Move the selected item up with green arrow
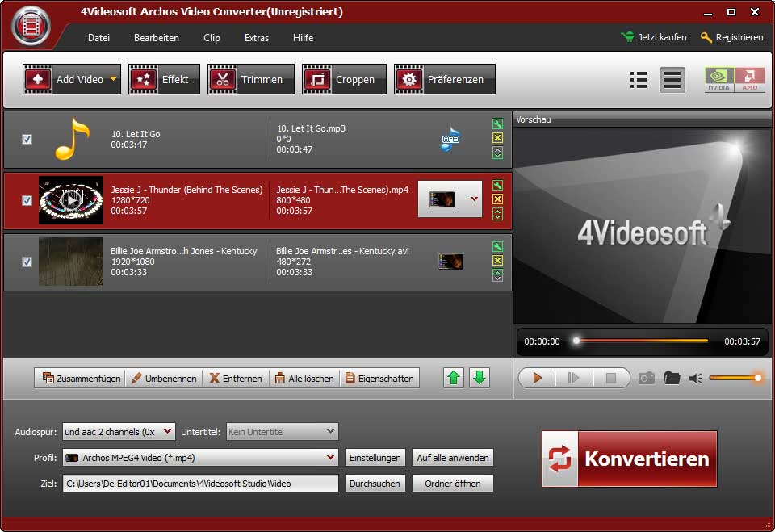The image size is (775, 532). [454, 378]
